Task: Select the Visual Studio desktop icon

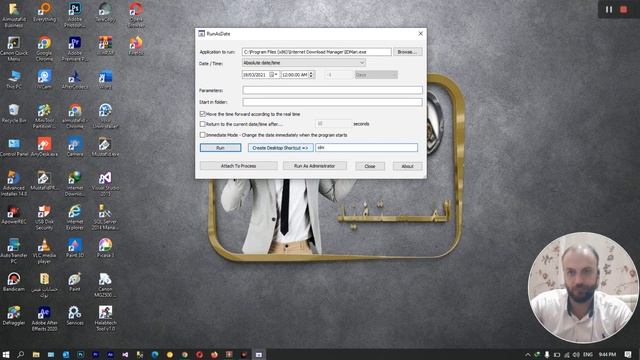Action: click(105, 183)
